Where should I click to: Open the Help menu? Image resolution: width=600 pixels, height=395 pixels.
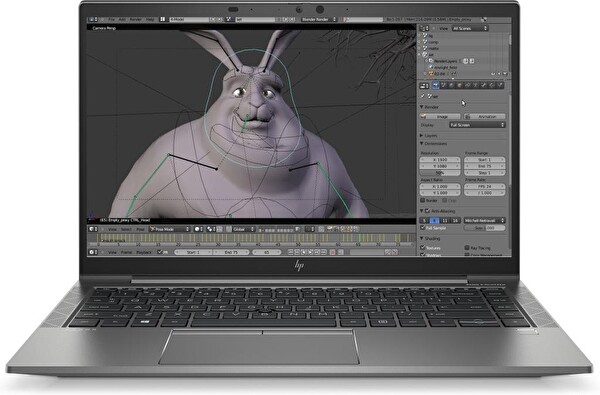tap(150, 19)
